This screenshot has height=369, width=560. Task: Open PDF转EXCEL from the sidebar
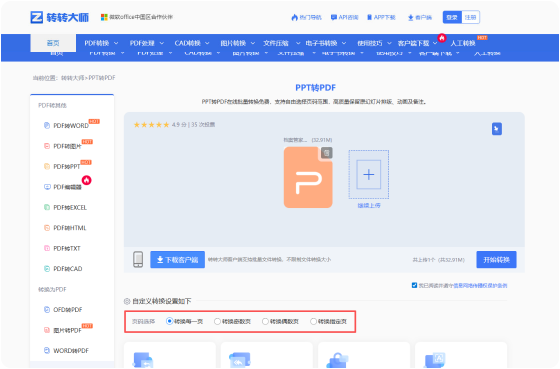click(70, 208)
